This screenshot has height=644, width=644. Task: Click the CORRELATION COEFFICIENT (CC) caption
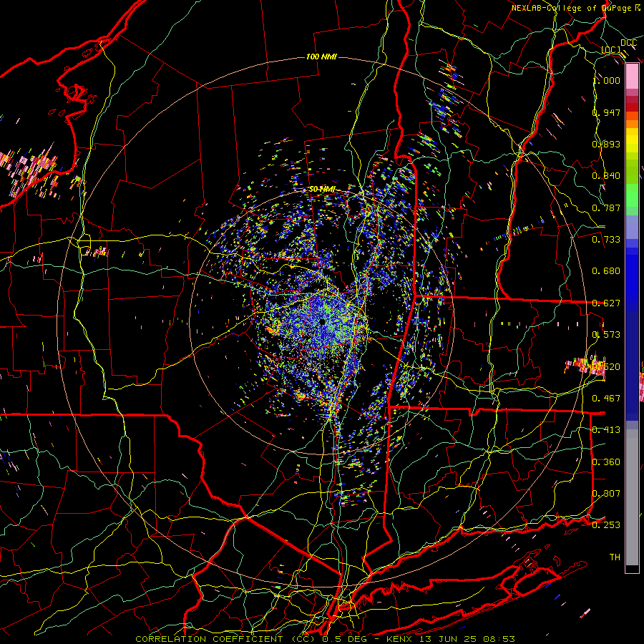click(227, 639)
